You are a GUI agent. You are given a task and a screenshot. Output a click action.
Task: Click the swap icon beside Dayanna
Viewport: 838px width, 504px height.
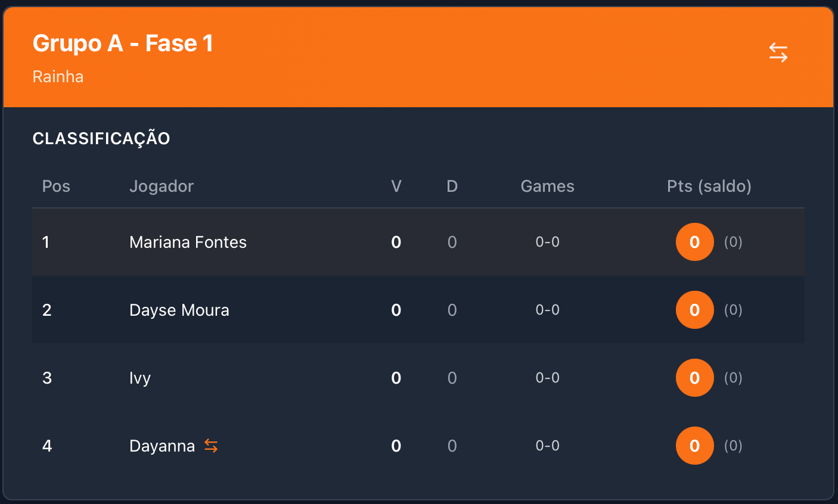pyautogui.click(x=211, y=446)
